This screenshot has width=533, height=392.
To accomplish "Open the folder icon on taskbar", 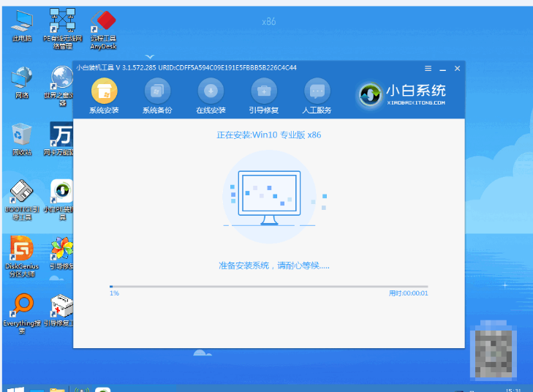I will coord(57,390).
